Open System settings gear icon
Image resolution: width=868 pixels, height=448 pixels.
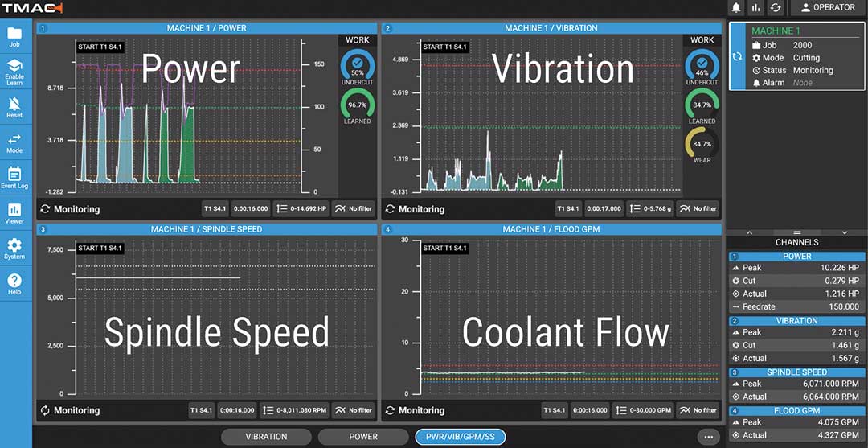(x=14, y=248)
